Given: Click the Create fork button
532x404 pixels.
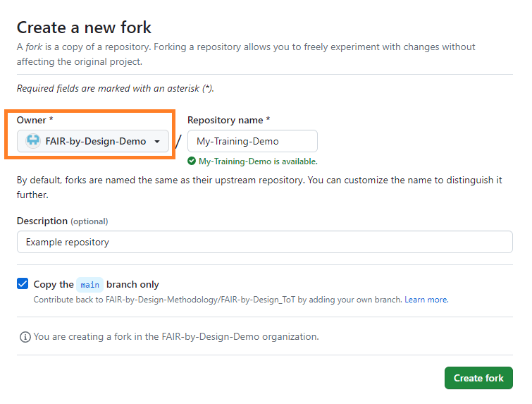Looking at the screenshot, I should tap(478, 378).
